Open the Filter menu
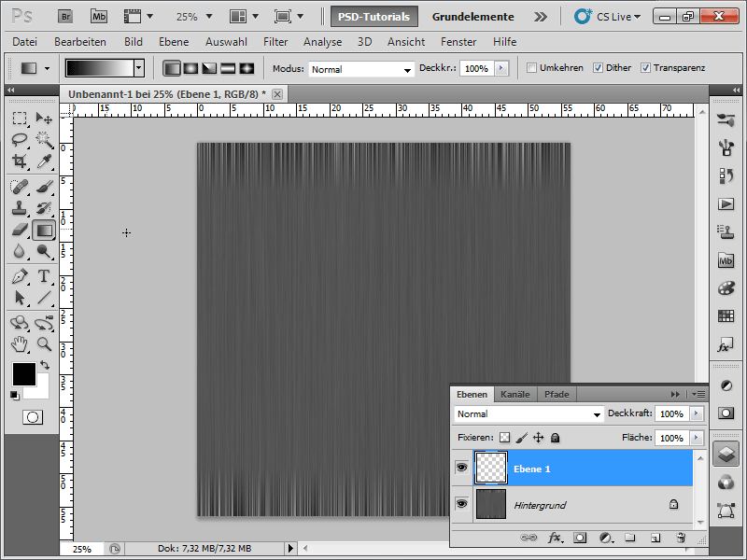 pyautogui.click(x=275, y=42)
